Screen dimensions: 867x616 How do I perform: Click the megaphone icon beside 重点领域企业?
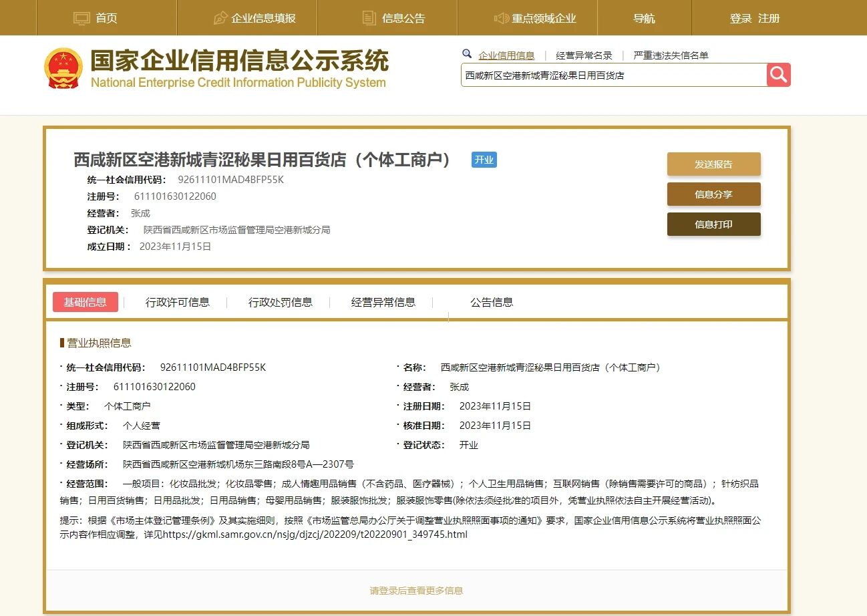502,18
